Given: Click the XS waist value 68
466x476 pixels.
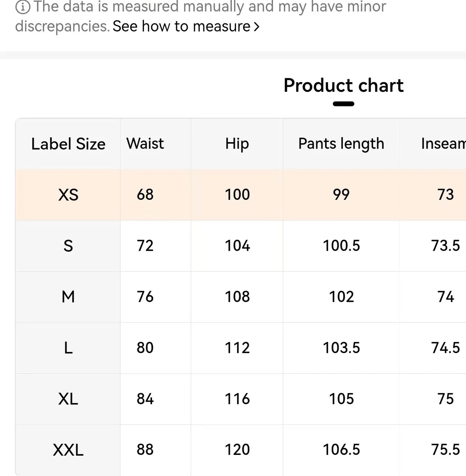Looking at the screenshot, I should [145, 195].
